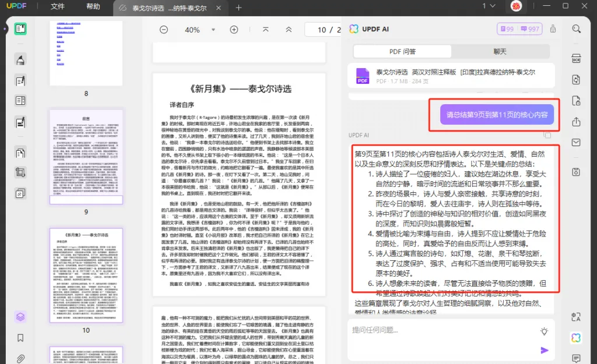Viewport: 597px width, 364px height.
Task: Switch to the PDF 问答 tab
Action: pos(402,51)
